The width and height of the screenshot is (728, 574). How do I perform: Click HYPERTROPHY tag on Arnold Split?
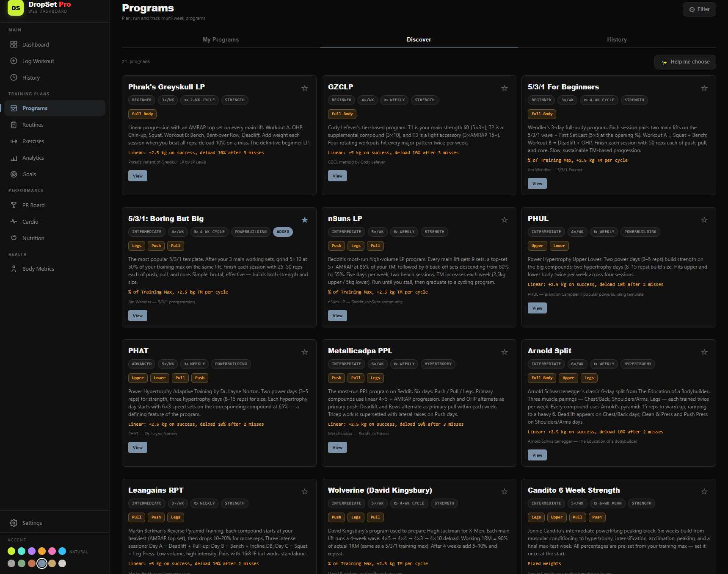638,364
